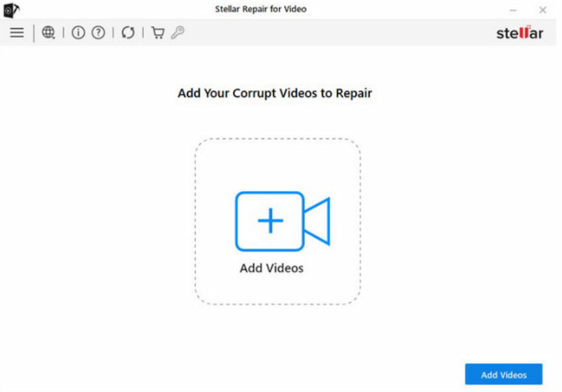Open Help via question mark icon
562x392 pixels.
tap(98, 33)
